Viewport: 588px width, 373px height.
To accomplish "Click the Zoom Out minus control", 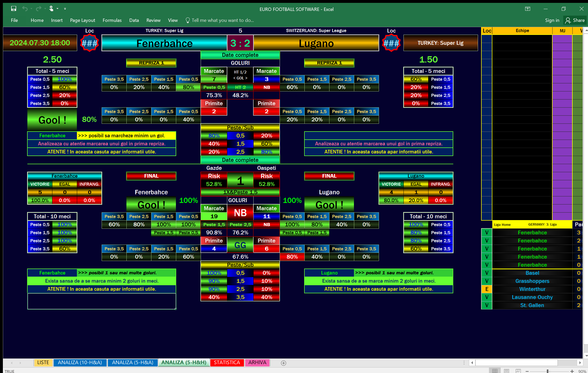I will (527, 371).
